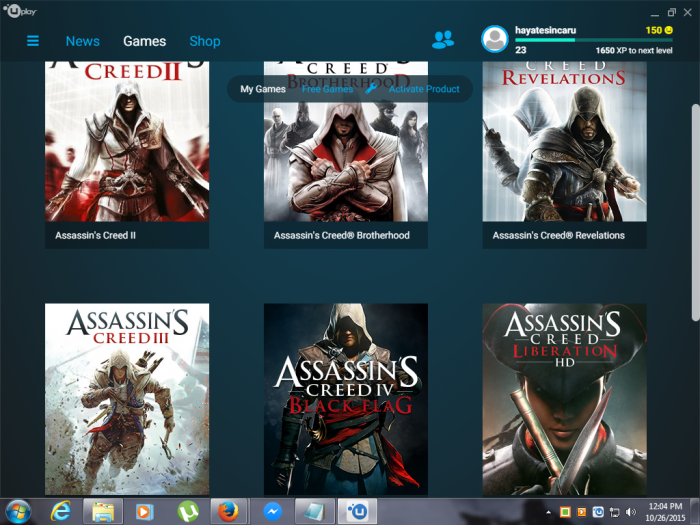Switch to the News tab
The width and height of the screenshot is (700, 525).
(82, 41)
